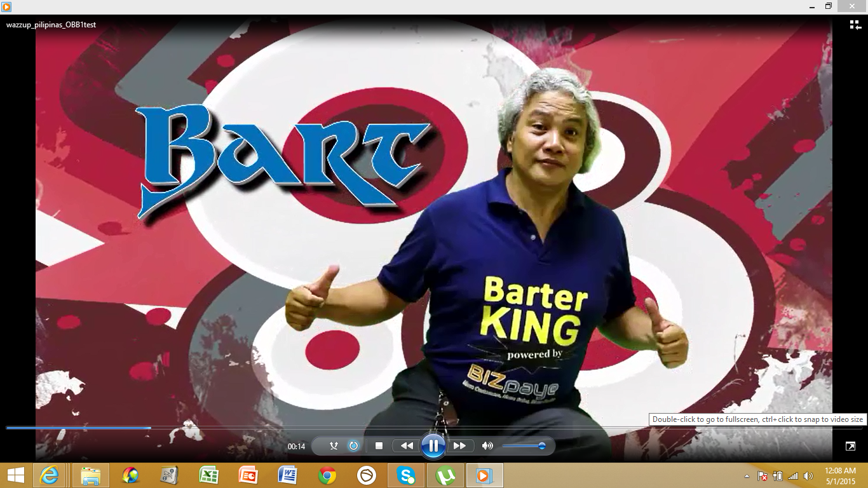Click the video seek progress bar
Image resolution: width=868 pixels, height=488 pixels.
434,428
